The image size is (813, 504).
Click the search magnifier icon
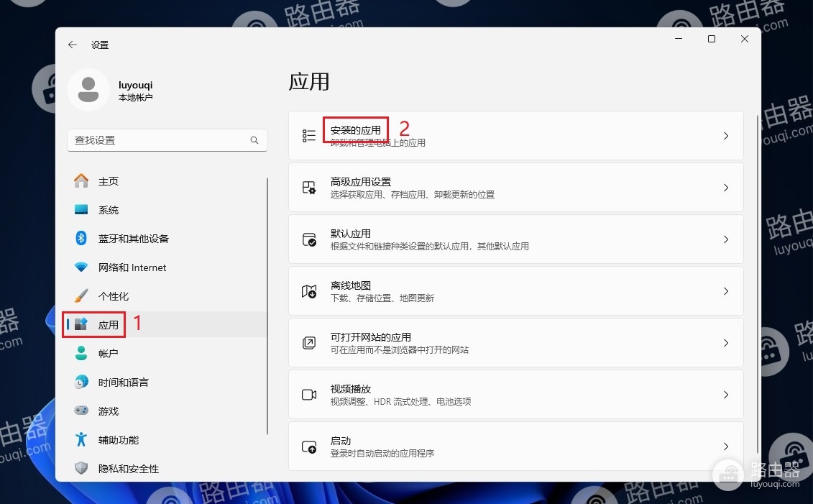coord(254,140)
